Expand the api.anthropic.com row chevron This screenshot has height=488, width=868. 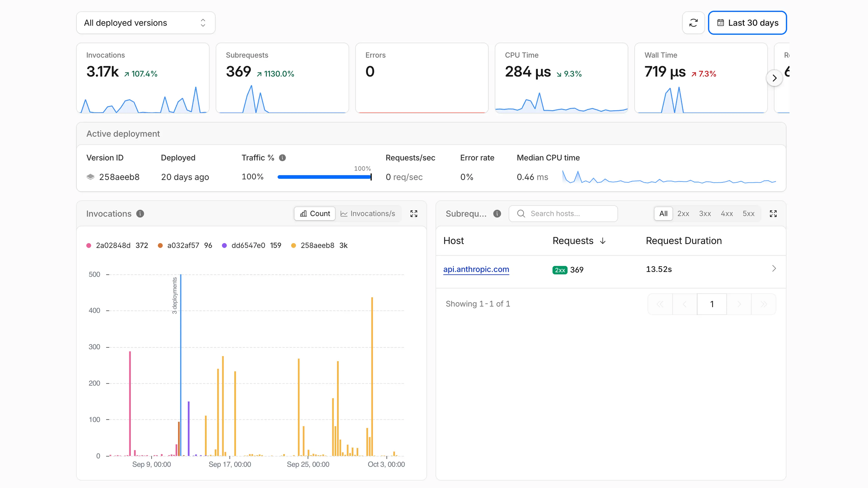(x=774, y=268)
